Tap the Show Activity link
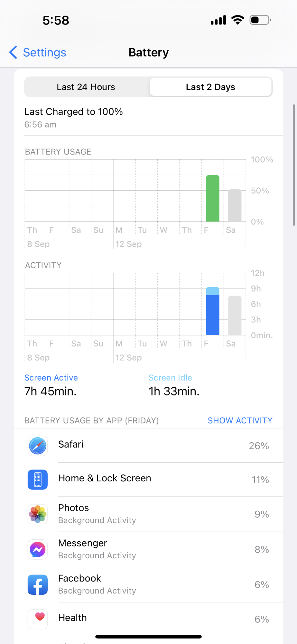Screen dimensions: 297x644 pos(240,421)
